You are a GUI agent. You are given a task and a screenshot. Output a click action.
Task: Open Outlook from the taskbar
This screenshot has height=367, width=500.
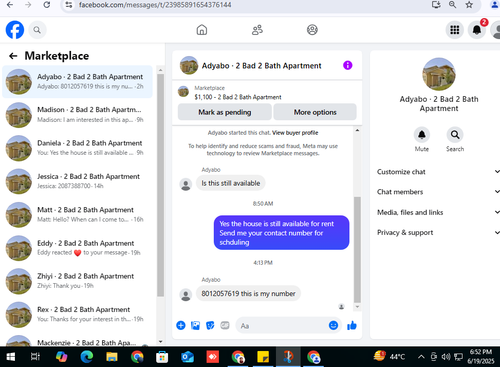click(x=187, y=357)
